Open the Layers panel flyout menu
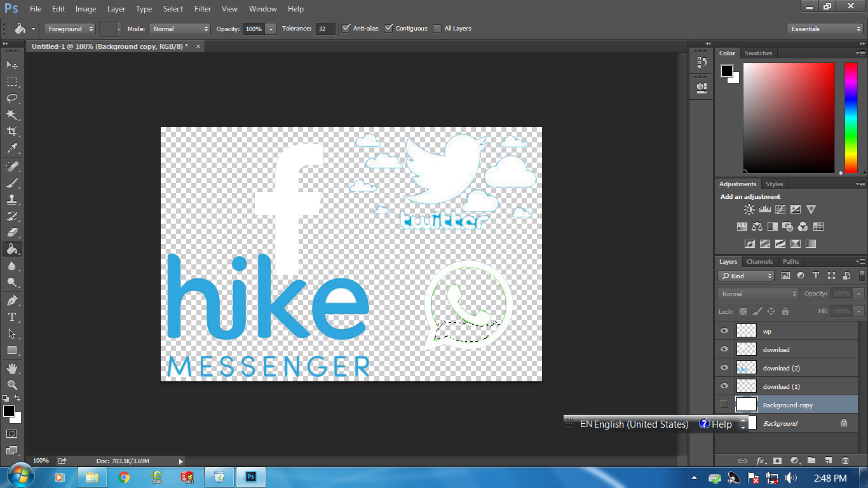Image resolution: width=868 pixels, height=488 pixels. pos(860,261)
